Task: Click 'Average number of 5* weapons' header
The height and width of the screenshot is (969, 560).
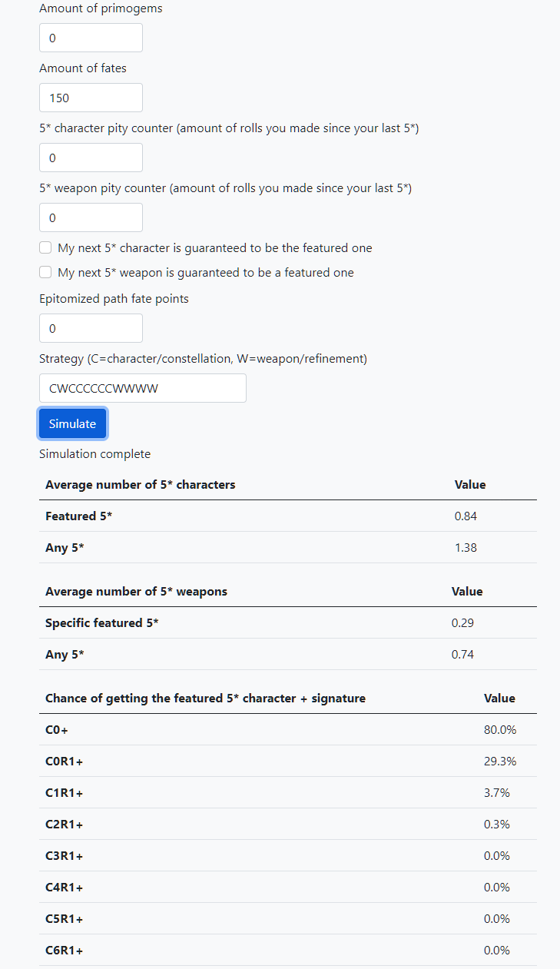Action: pos(136,592)
